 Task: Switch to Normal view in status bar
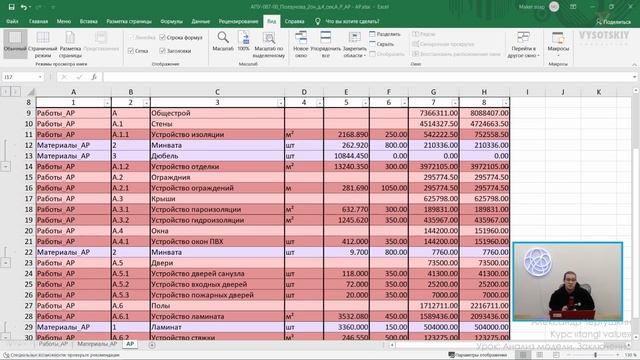click(x=523, y=355)
